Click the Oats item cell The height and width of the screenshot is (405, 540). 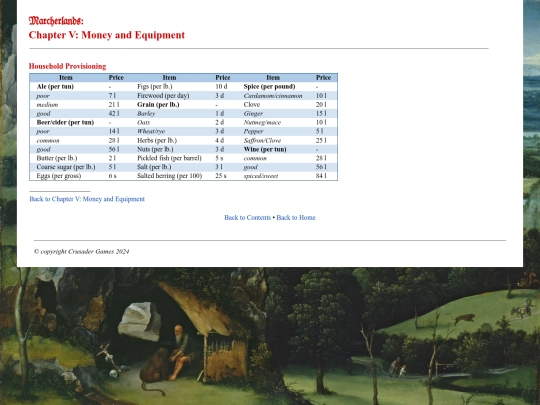pyautogui.click(x=143, y=122)
